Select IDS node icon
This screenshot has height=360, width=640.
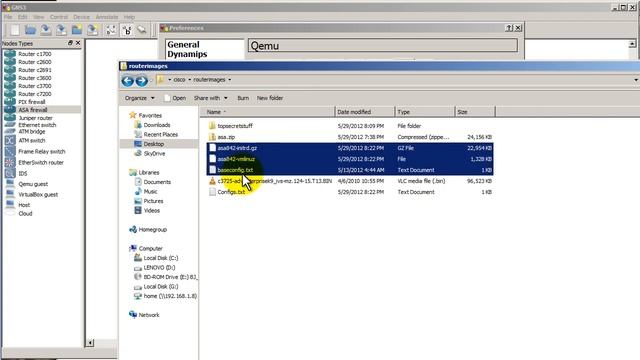(10, 173)
